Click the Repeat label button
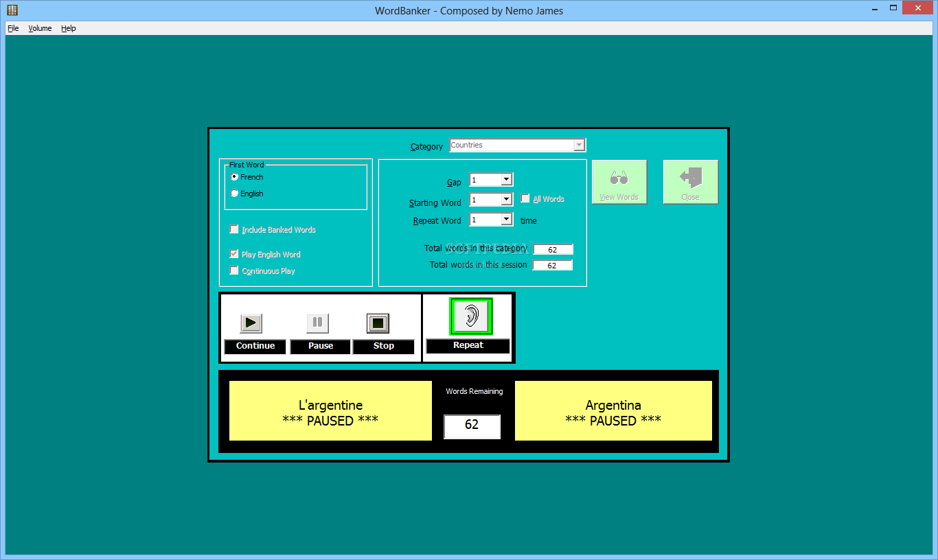Image resolution: width=938 pixels, height=560 pixels. (468, 346)
